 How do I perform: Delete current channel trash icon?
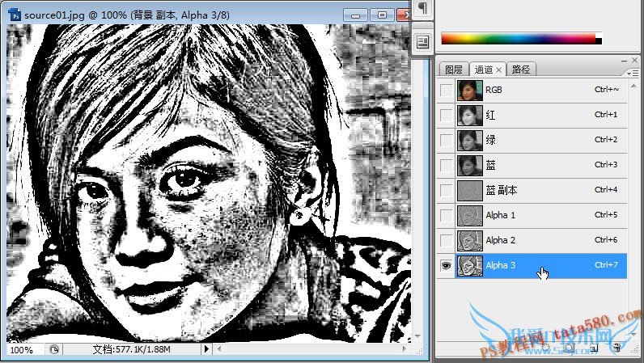click(x=616, y=348)
